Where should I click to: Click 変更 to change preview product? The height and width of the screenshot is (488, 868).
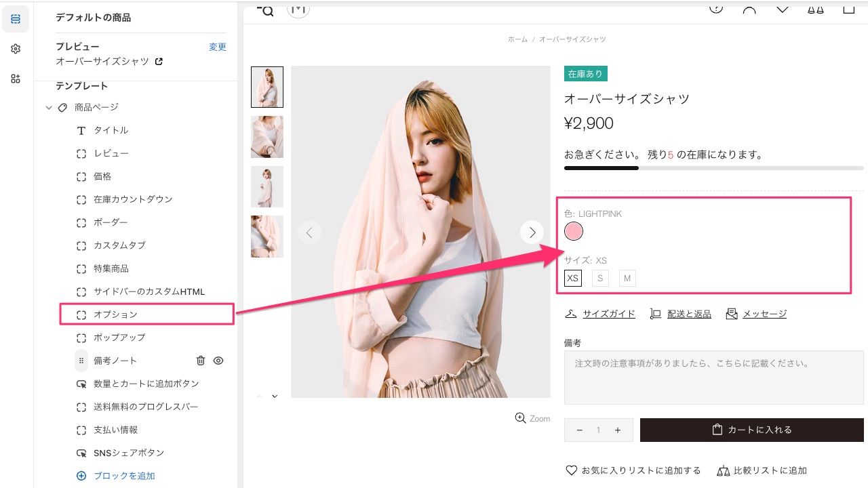218,47
